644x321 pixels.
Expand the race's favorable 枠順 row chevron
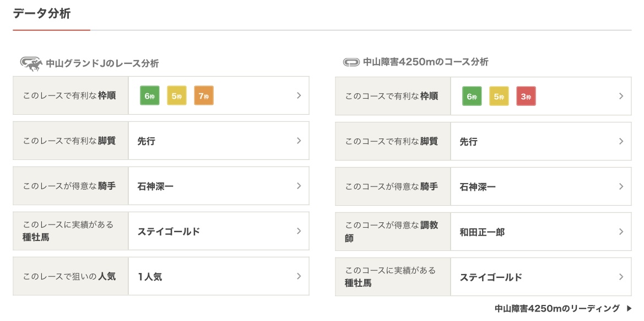299,95
